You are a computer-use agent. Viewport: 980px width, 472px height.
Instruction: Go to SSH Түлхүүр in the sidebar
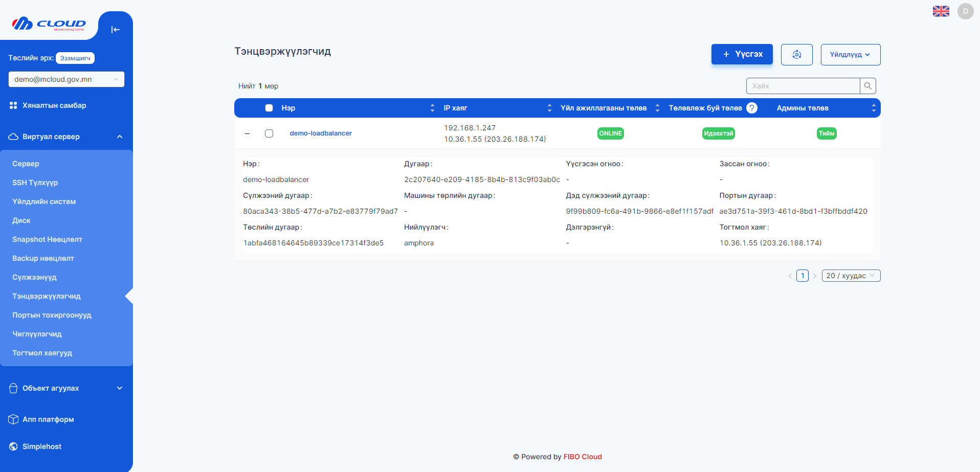click(x=35, y=183)
